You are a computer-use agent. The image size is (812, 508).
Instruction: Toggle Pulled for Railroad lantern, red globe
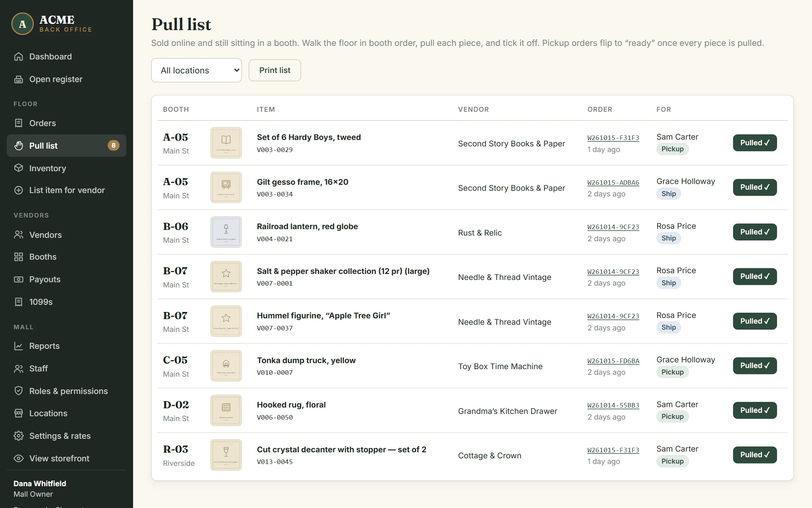755,232
